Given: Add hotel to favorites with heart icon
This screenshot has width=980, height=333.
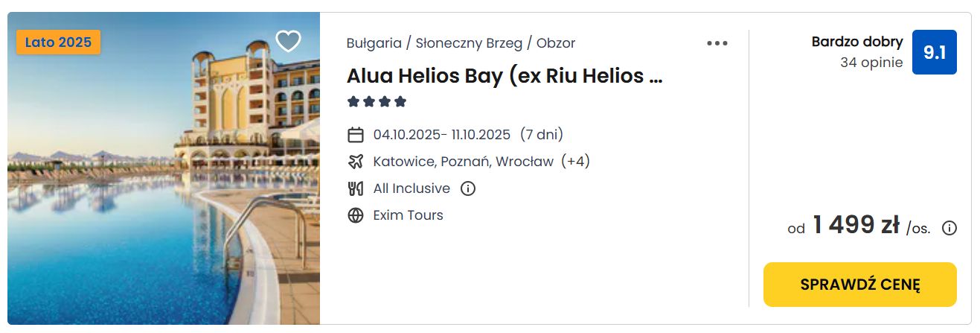Looking at the screenshot, I should (288, 41).
